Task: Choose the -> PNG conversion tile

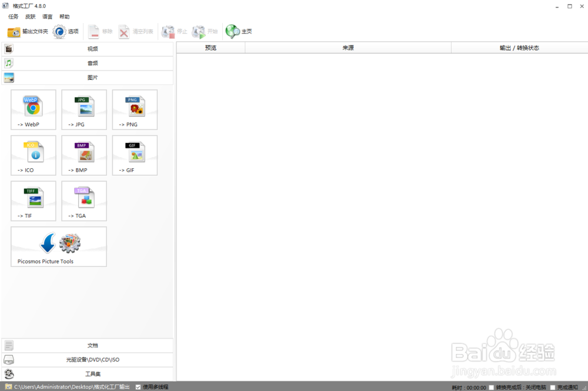Action: coord(135,110)
